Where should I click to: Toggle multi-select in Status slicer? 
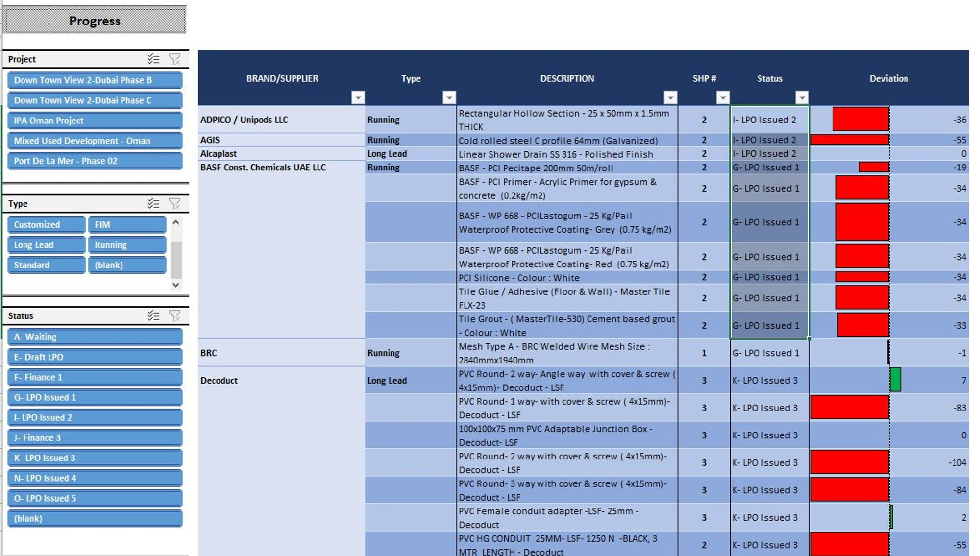coord(153,316)
